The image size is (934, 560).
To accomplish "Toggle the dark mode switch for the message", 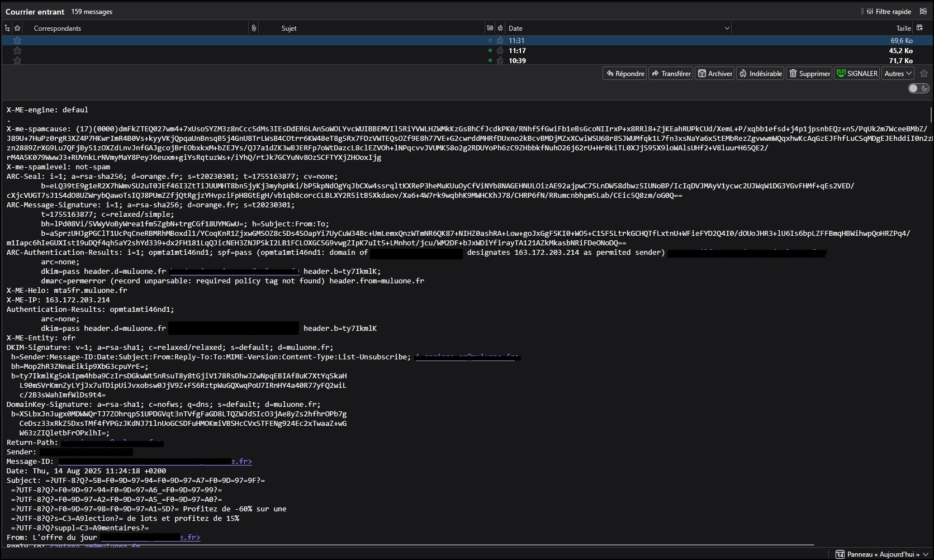I will pos(918,88).
